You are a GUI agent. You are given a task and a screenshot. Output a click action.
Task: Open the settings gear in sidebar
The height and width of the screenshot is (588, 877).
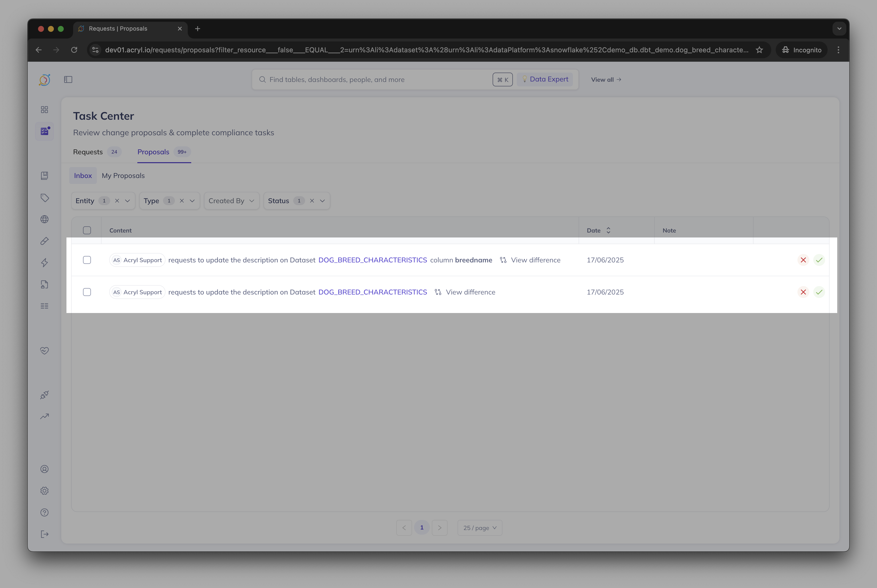45,491
